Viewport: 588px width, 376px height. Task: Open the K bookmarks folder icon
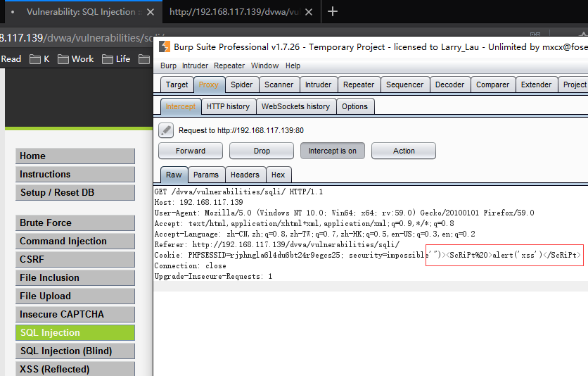click(x=35, y=59)
